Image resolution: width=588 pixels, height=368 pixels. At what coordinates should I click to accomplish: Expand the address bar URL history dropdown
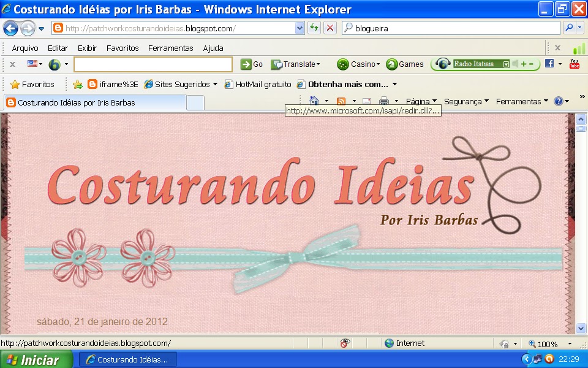pos(300,28)
